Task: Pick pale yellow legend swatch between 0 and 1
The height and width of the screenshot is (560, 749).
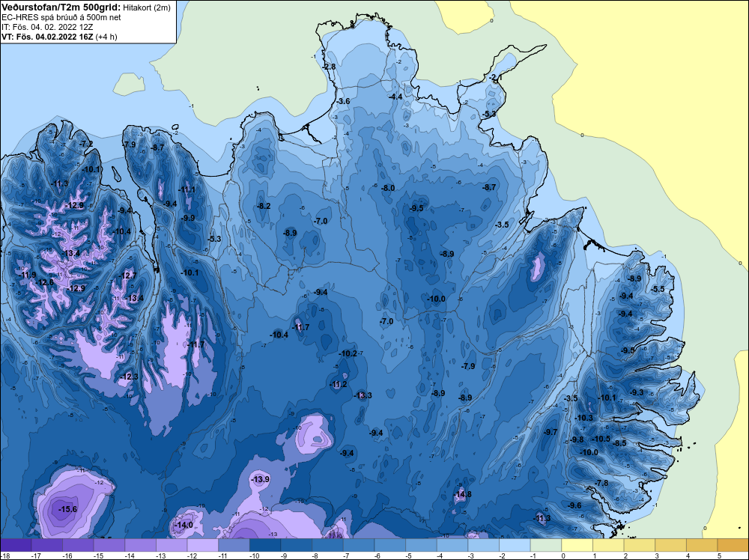Action: tap(577, 545)
